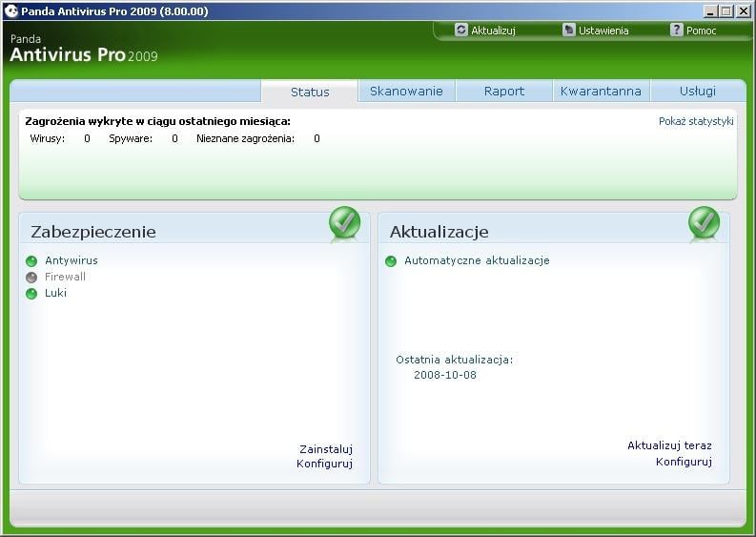Click the Aktualizuj refresh icon in header
Image resolution: width=756 pixels, height=537 pixels.
pyautogui.click(x=460, y=30)
